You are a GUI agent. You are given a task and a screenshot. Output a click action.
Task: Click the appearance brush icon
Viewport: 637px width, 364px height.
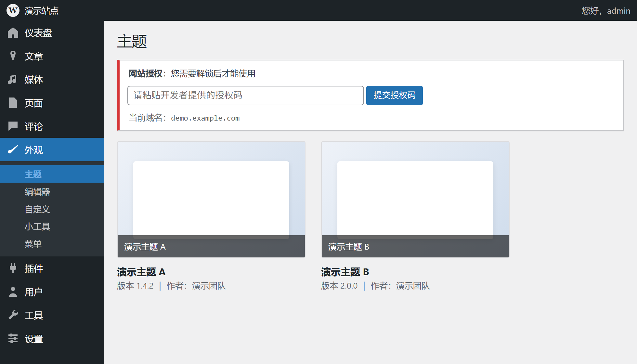click(13, 149)
